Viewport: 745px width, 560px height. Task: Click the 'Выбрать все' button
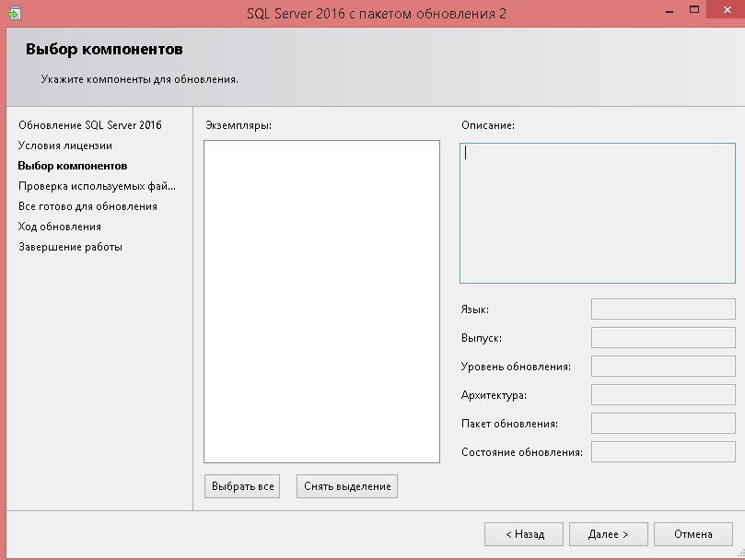click(x=242, y=486)
